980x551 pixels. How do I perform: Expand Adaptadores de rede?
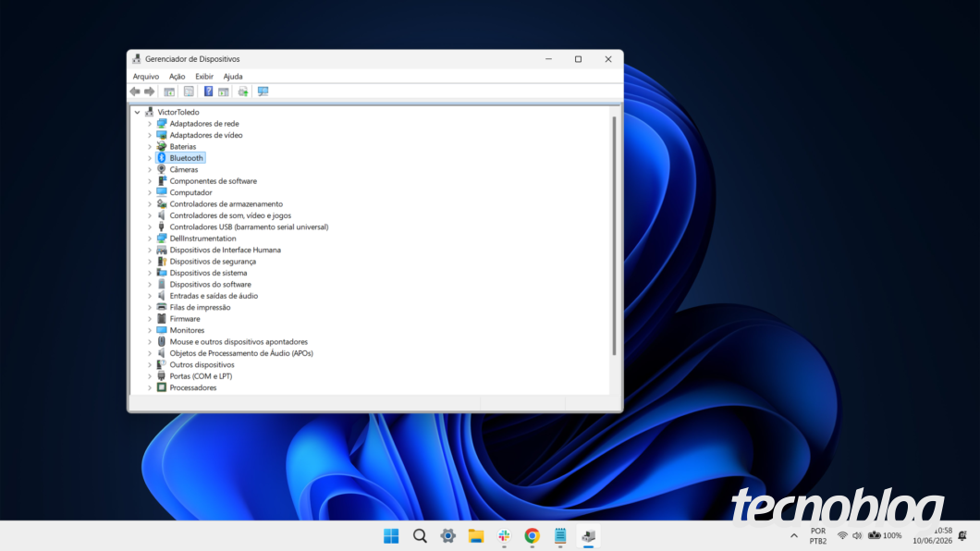(x=150, y=124)
